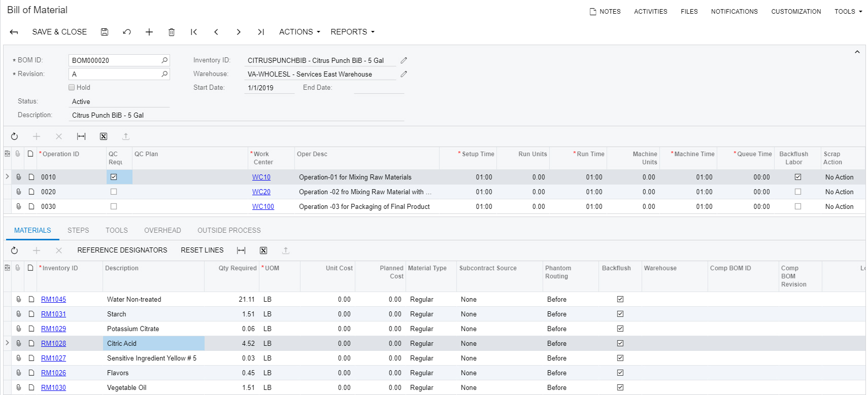Image resolution: width=868 pixels, height=395 pixels.
Task: Click Reference Designators button
Action: coord(122,250)
